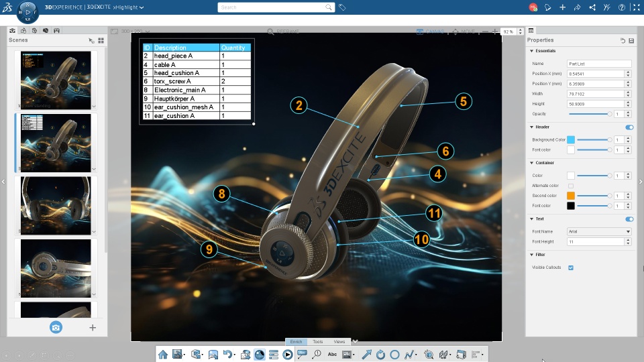Switch to the Views tab

point(339,341)
